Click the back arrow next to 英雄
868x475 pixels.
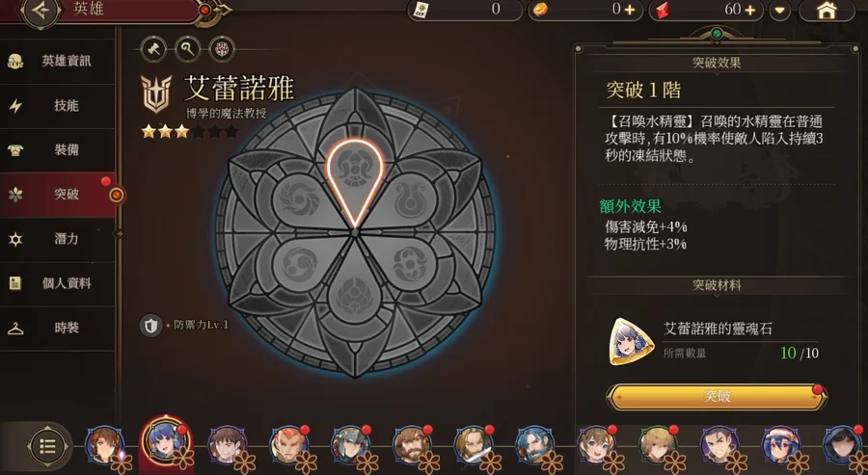(x=41, y=11)
